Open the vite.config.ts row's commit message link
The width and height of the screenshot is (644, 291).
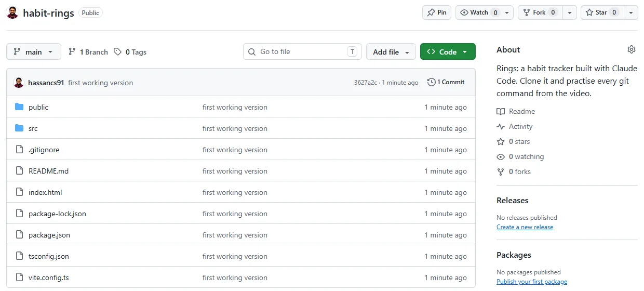pos(235,277)
